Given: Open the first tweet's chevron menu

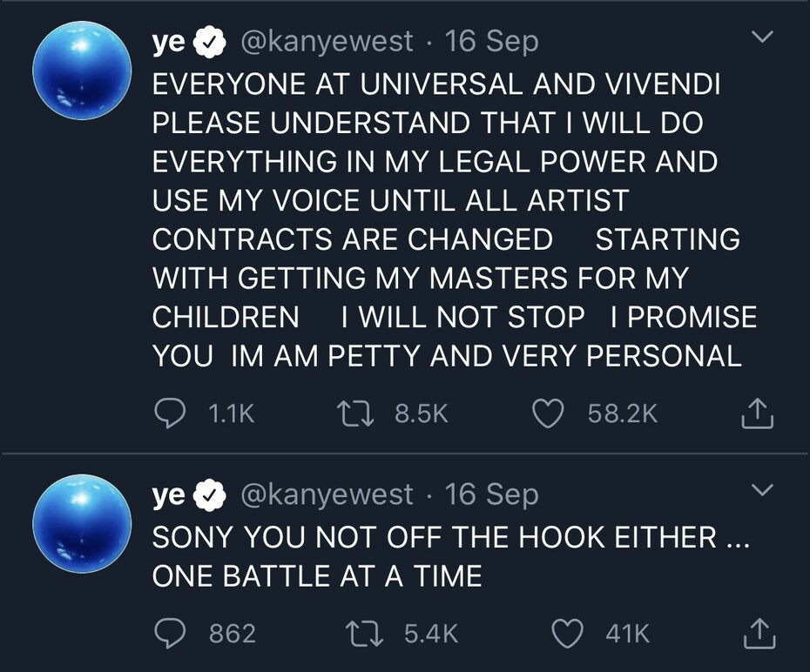Looking at the screenshot, I should [x=762, y=37].
